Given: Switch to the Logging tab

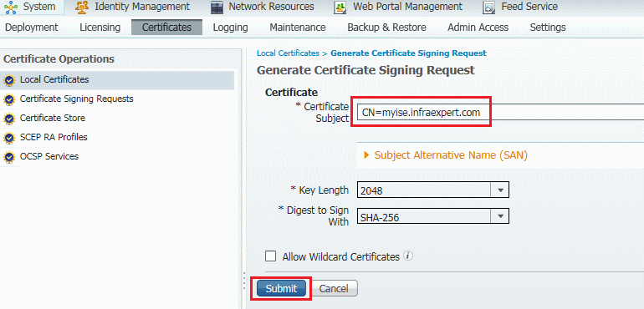Looking at the screenshot, I should pos(230,28).
